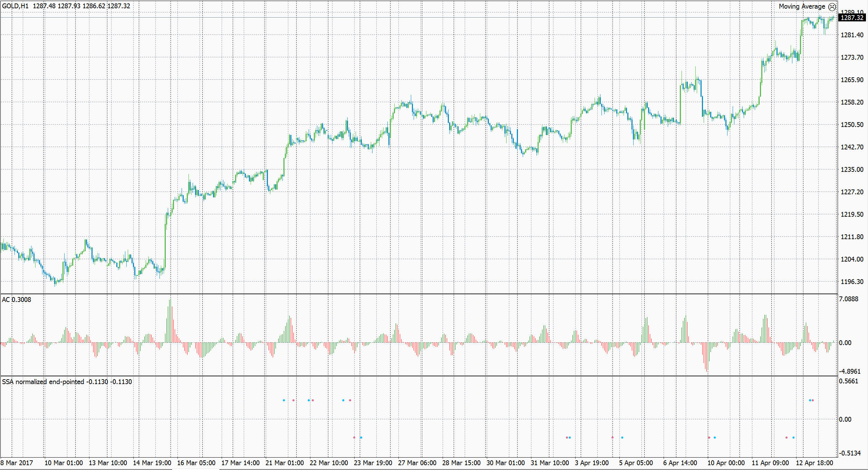868x470 pixels.
Task: Click the -0.5134 SSA scale value
Action: pyautogui.click(x=850, y=453)
